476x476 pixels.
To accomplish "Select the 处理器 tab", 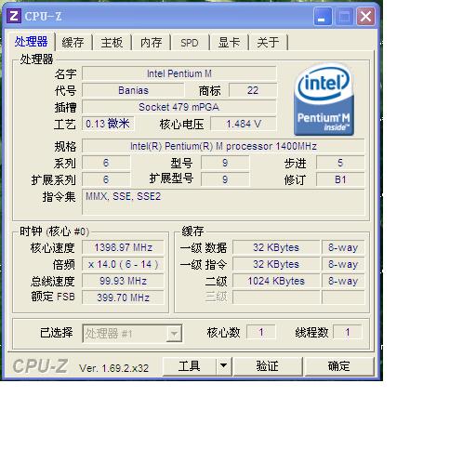I will coord(31,42).
